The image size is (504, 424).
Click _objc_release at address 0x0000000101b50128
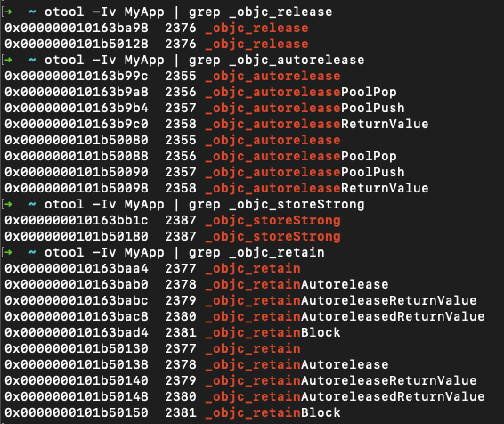256,44
